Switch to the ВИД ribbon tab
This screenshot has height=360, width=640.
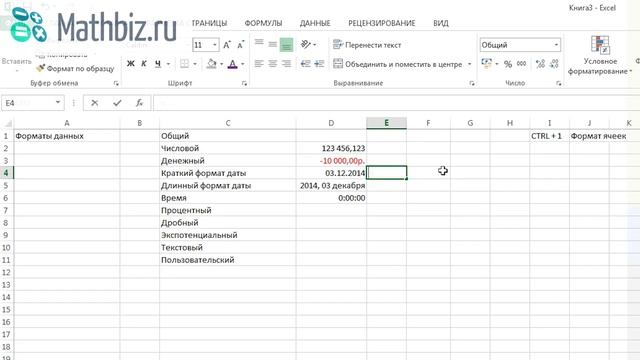[x=441, y=23]
